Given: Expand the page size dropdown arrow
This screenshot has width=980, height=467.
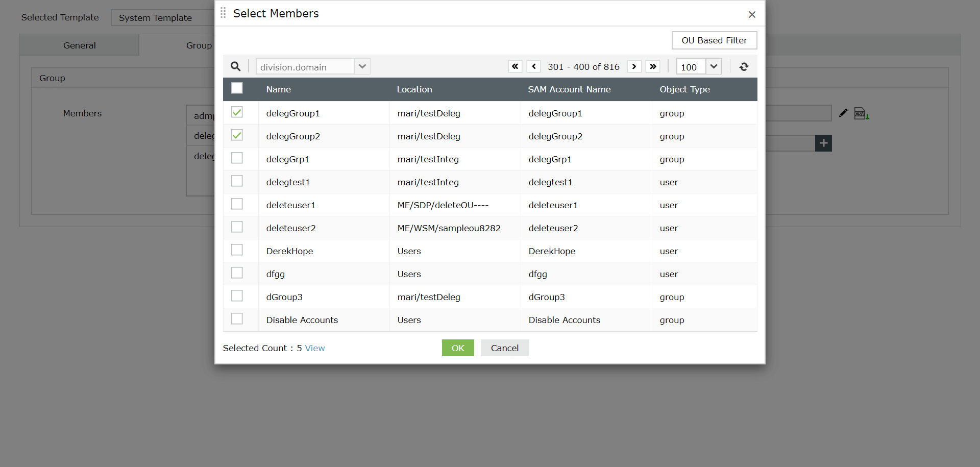Looking at the screenshot, I should [x=714, y=66].
